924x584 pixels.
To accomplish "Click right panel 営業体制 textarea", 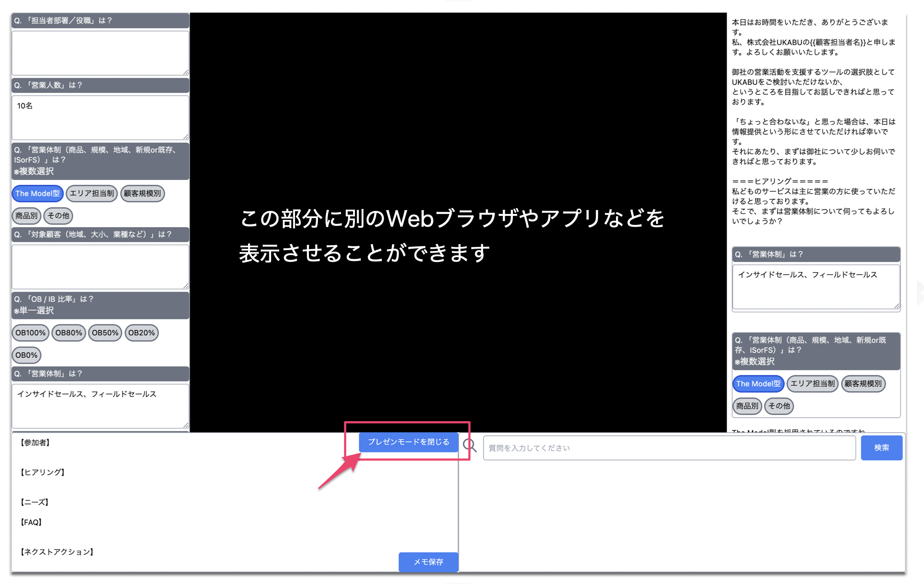I will [x=816, y=287].
